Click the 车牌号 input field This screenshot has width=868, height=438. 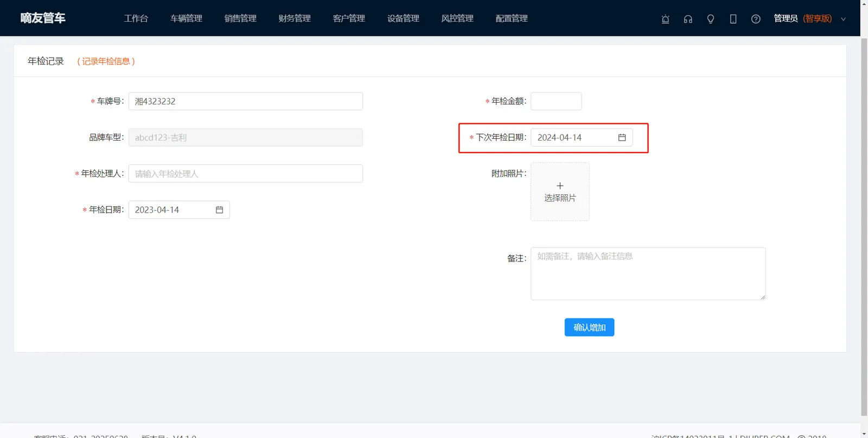(x=246, y=101)
